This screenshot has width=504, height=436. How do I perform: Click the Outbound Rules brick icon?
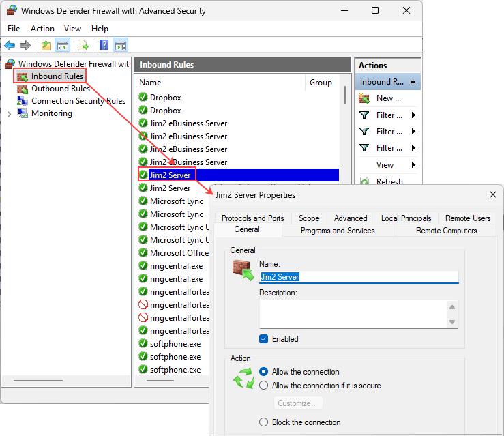(23, 89)
